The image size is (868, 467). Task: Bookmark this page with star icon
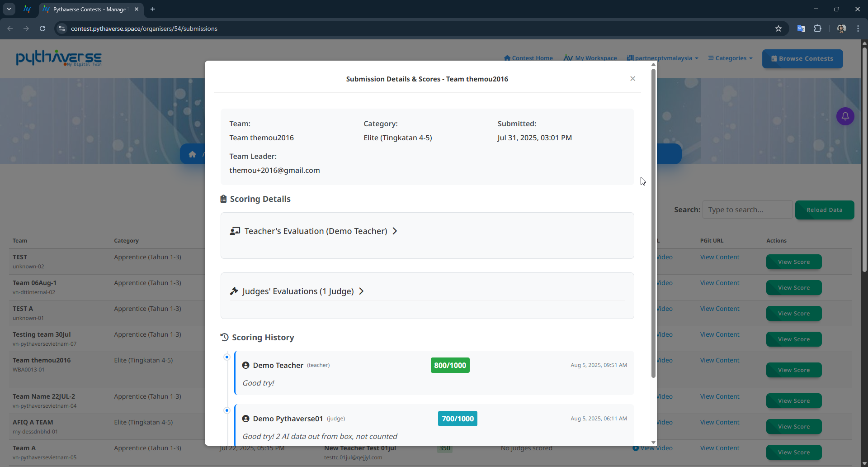pyautogui.click(x=778, y=29)
